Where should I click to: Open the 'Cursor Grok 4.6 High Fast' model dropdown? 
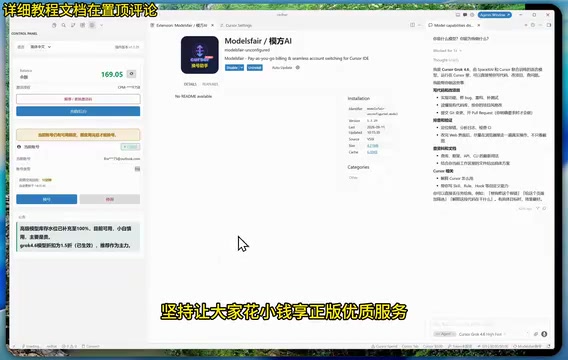pyautogui.click(x=482, y=334)
